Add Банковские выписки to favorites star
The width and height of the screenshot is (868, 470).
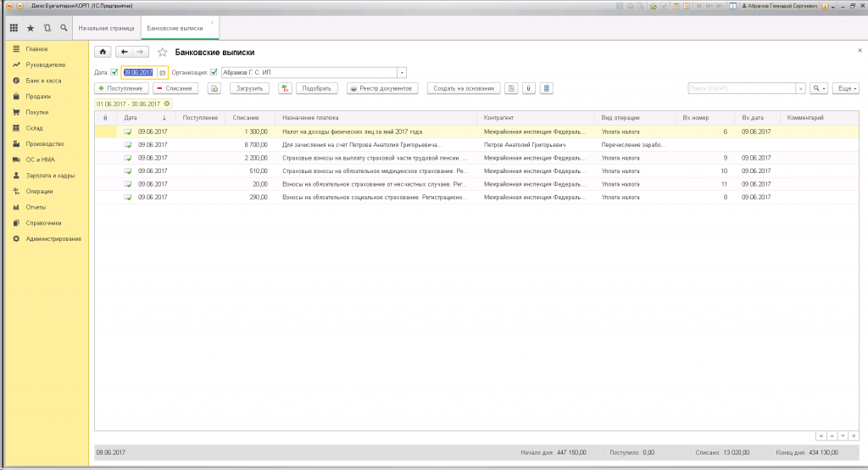[x=162, y=52]
